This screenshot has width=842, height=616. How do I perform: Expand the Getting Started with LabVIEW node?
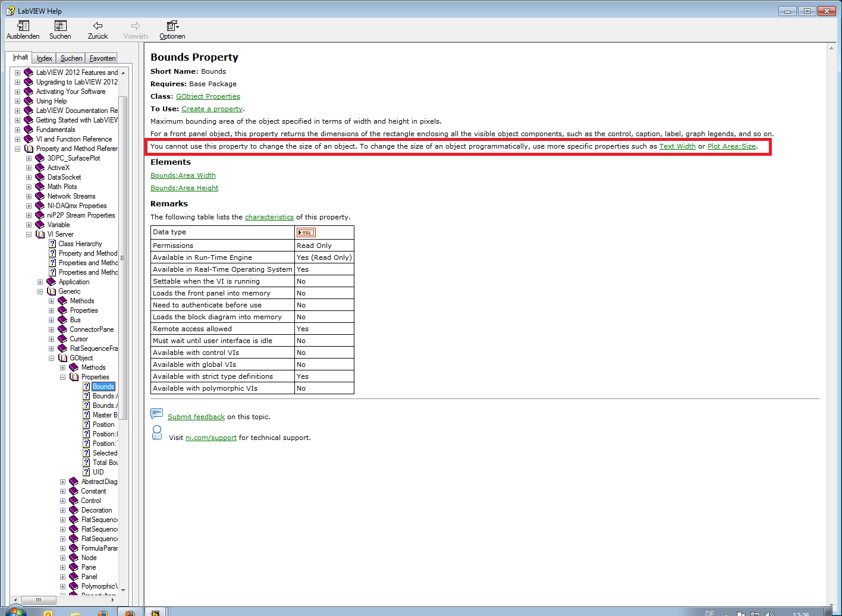pyautogui.click(x=17, y=120)
